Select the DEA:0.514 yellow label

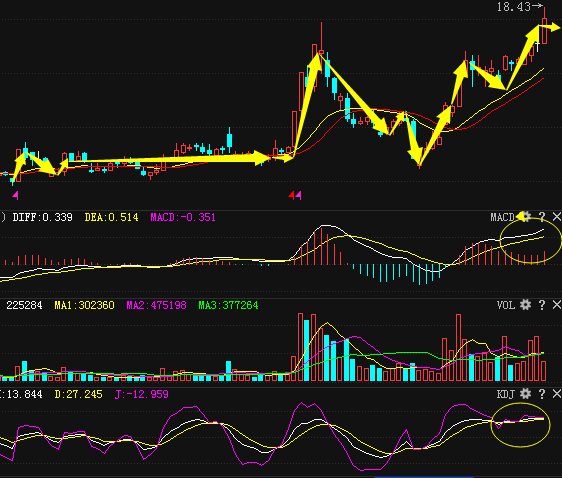111,217
